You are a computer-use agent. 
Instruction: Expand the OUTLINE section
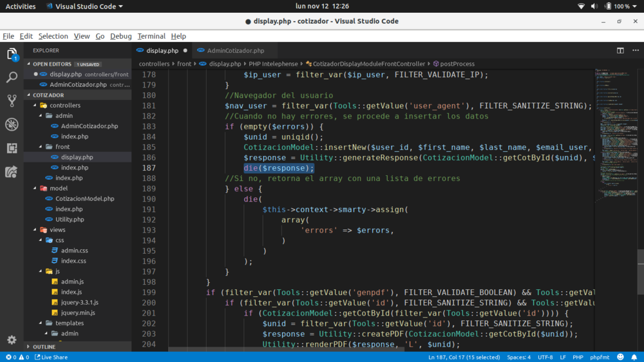(44, 347)
